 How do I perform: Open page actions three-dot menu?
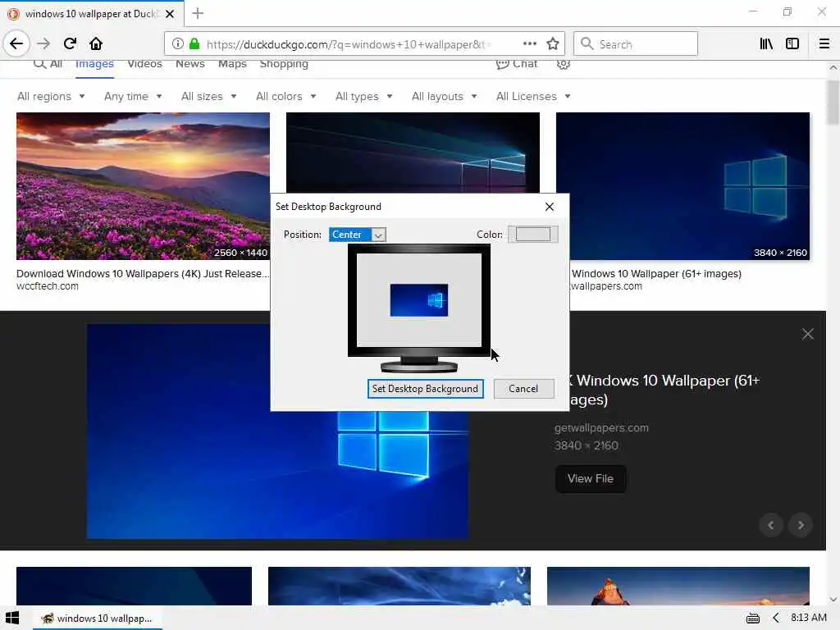[529, 43]
